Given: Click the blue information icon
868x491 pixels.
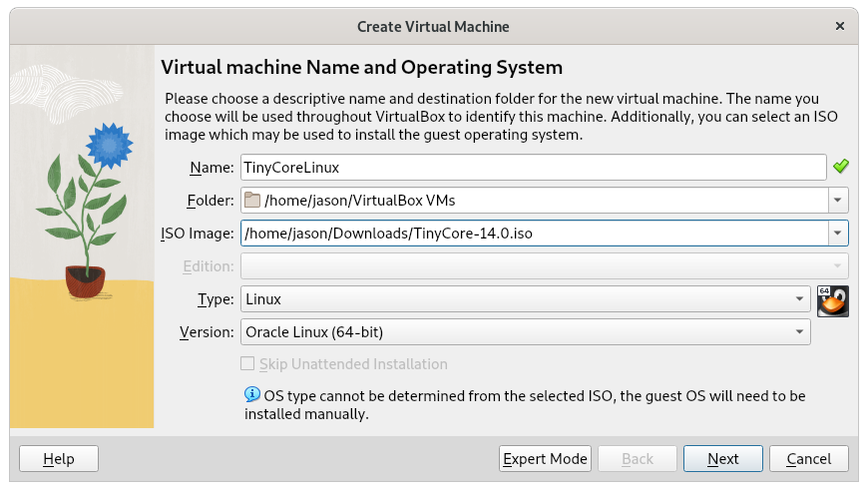Looking at the screenshot, I should pos(252,394).
